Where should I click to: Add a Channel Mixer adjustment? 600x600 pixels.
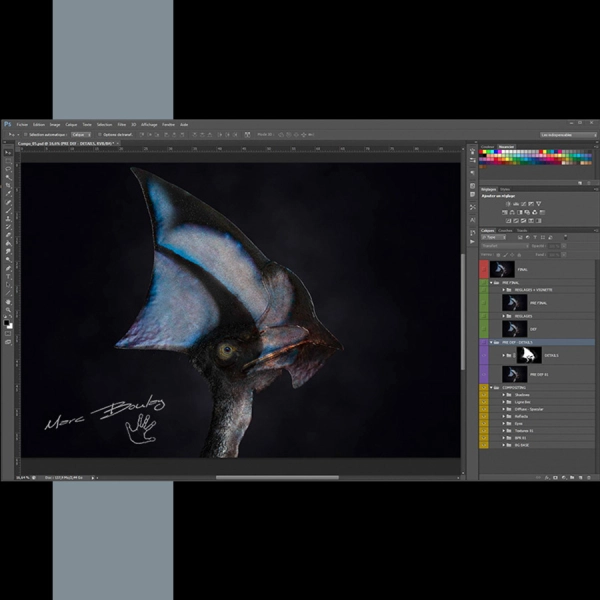pyautogui.click(x=535, y=212)
